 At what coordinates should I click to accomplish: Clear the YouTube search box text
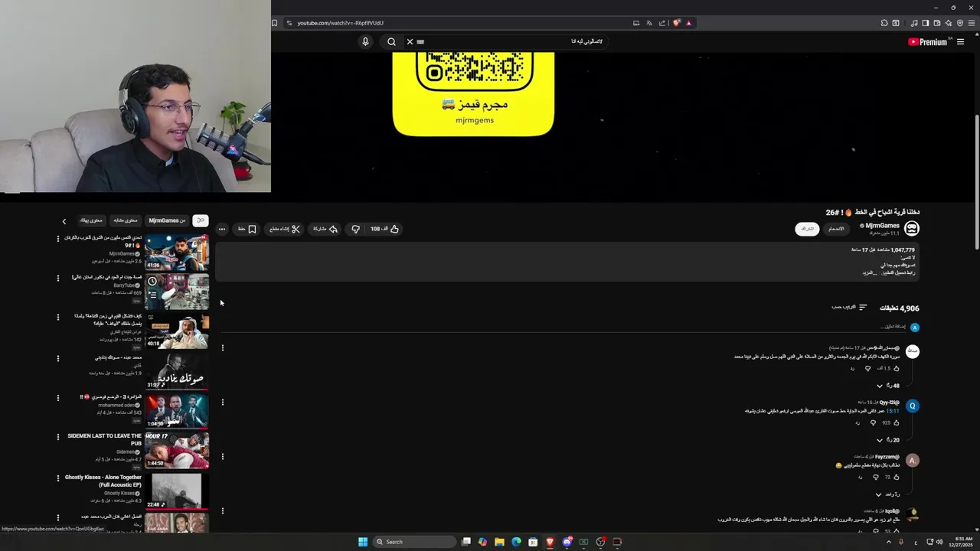tap(410, 41)
